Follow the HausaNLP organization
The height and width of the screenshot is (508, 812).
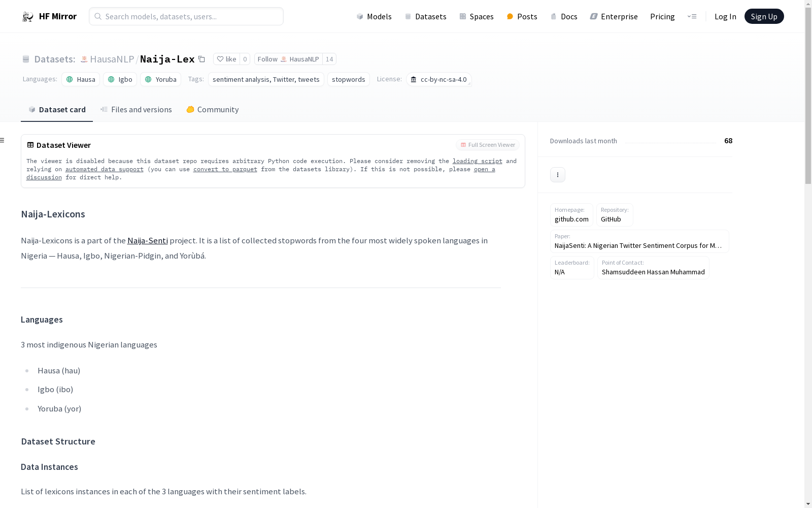coord(288,59)
